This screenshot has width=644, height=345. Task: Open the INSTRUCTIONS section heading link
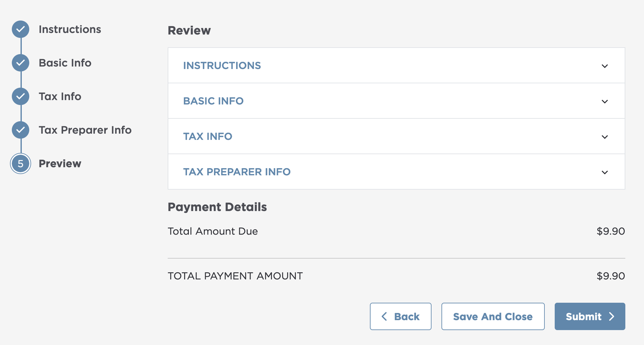point(222,66)
